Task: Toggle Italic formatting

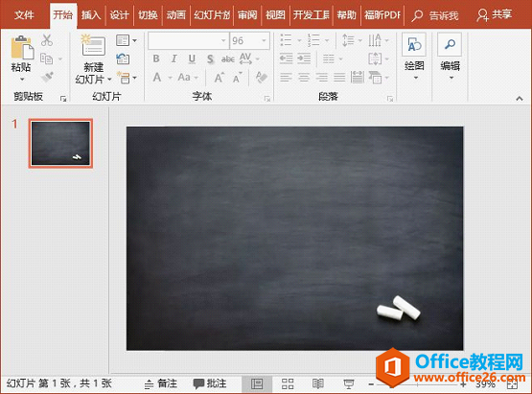Action: 174,58
